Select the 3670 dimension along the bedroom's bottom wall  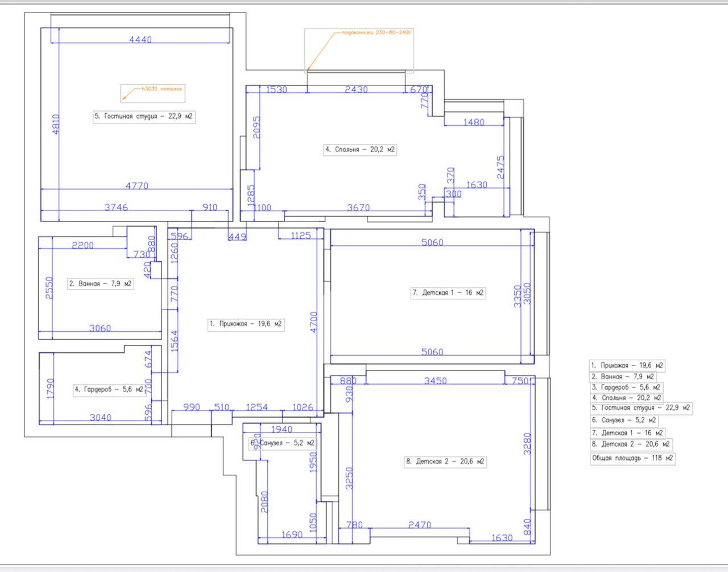(358, 208)
